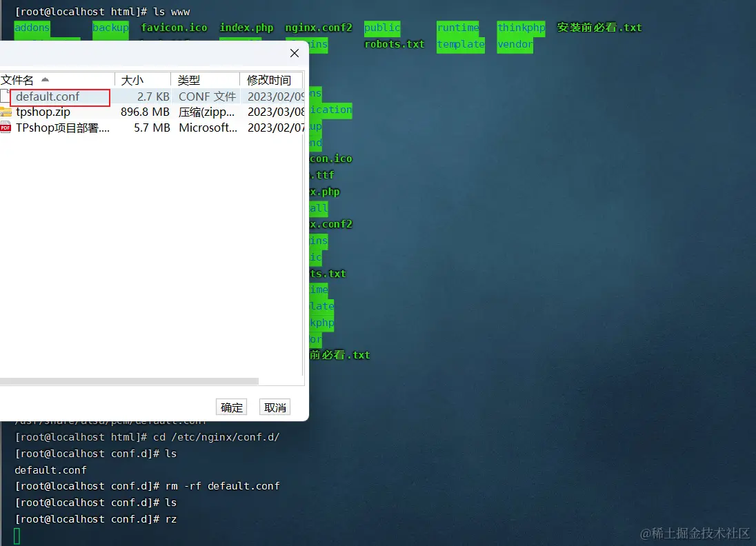The width and height of the screenshot is (756, 546).
Task: Click the Microsoft... type cell
Action: 208,128
